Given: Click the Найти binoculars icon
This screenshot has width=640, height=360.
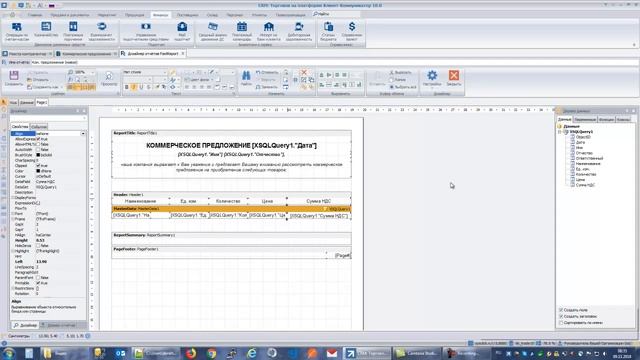Looking at the screenshot, I should coord(246,76).
